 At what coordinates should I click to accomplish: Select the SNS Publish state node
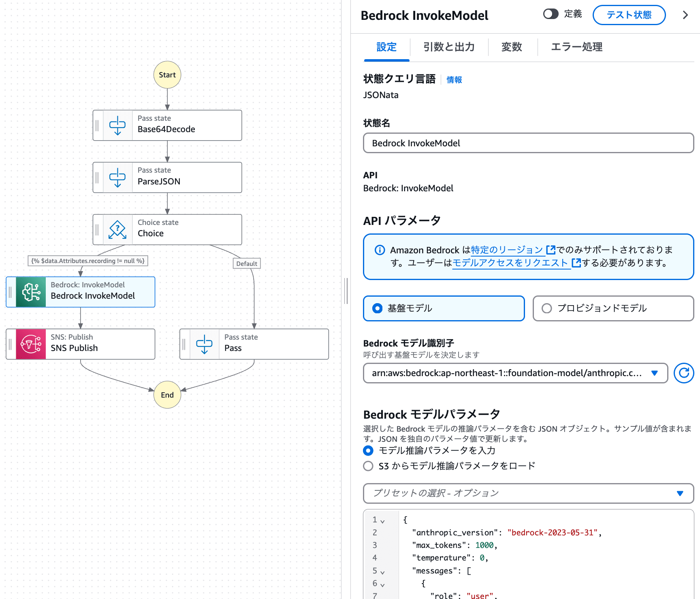(81, 344)
